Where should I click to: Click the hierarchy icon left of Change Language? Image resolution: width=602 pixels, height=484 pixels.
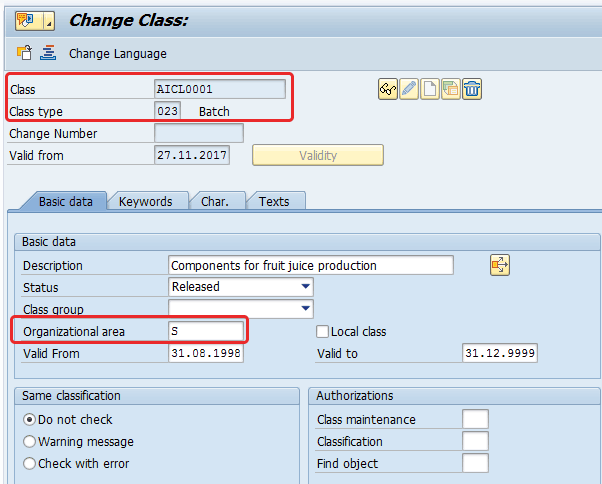pyautogui.click(x=48, y=53)
